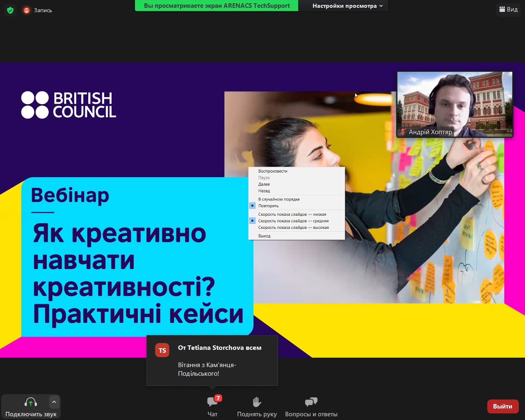Open the View Settings dropdown
The width and height of the screenshot is (525, 420).
[x=347, y=6]
